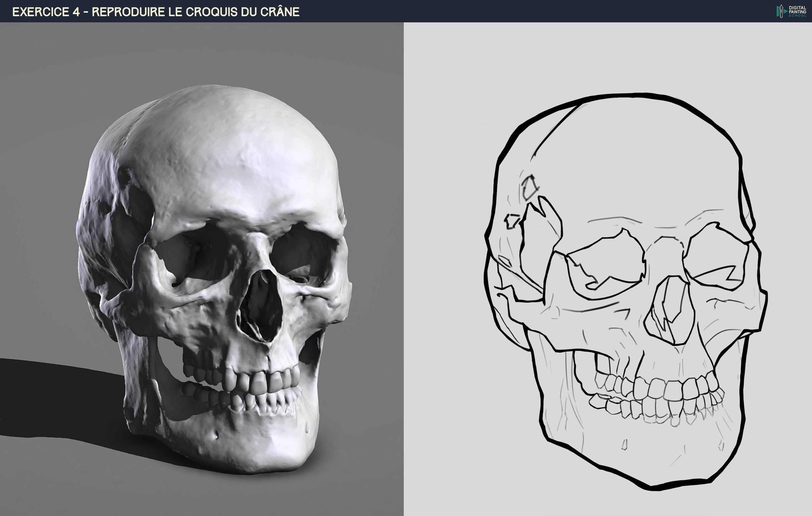Click the 'Exercice 4' title text
Viewport: 812px width, 516px height.
pos(45,12)
